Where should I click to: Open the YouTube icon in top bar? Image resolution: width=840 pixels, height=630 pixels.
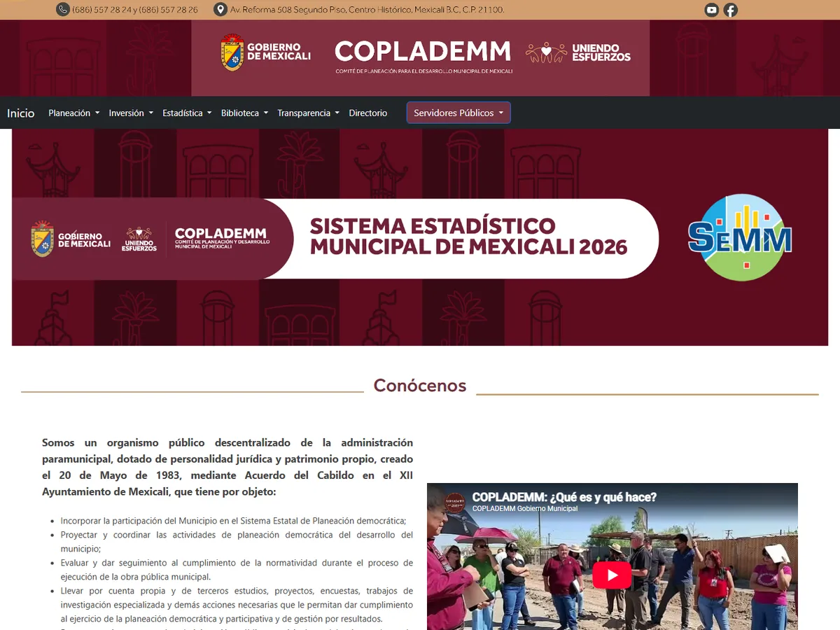[x=712, y=10]
